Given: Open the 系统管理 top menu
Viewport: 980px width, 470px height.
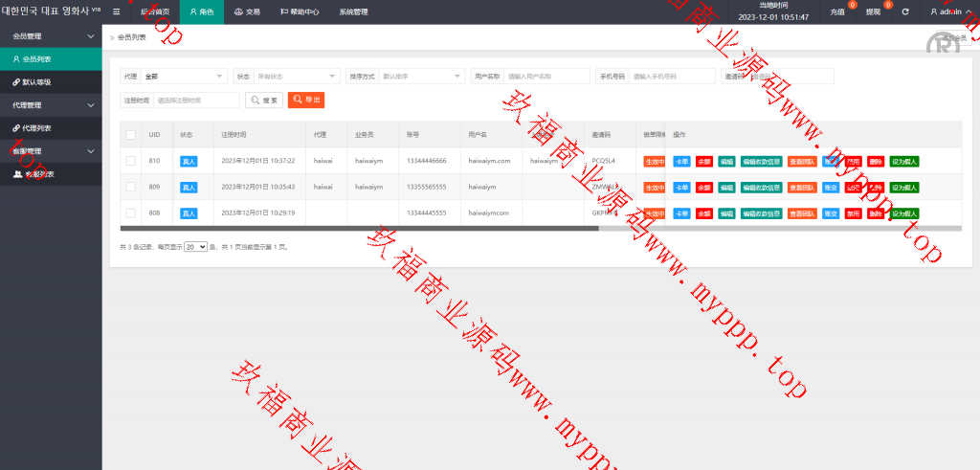Looking at the screenshot, I should coord(353,12).
